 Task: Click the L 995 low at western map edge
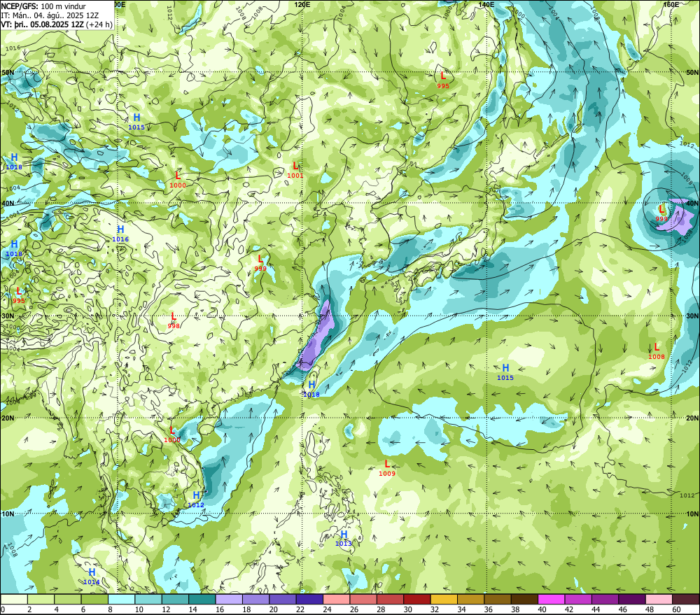[x=19, y=295]
